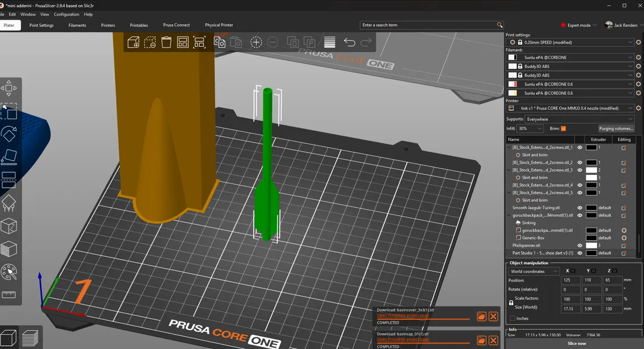The image size is (644, 349).
Task: Close the basincap_01 download notification
Action: (x=493, y=341)
